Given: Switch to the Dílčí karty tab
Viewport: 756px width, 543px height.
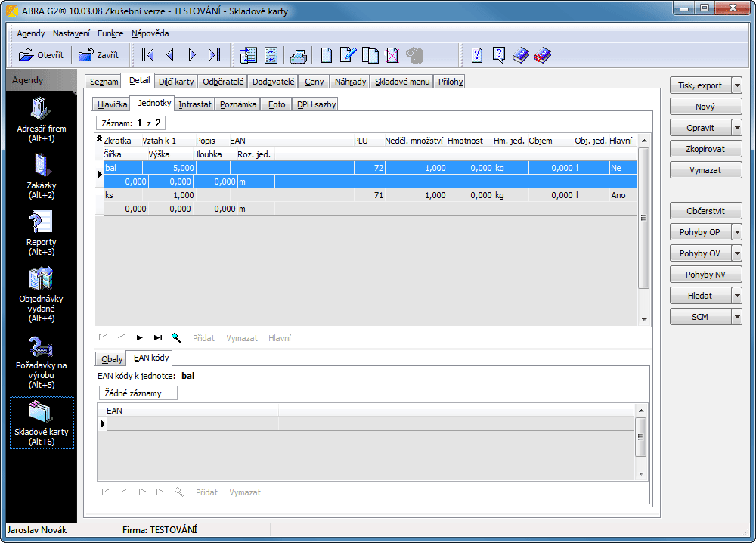Looking at the screenshot, I should point(176,82).
